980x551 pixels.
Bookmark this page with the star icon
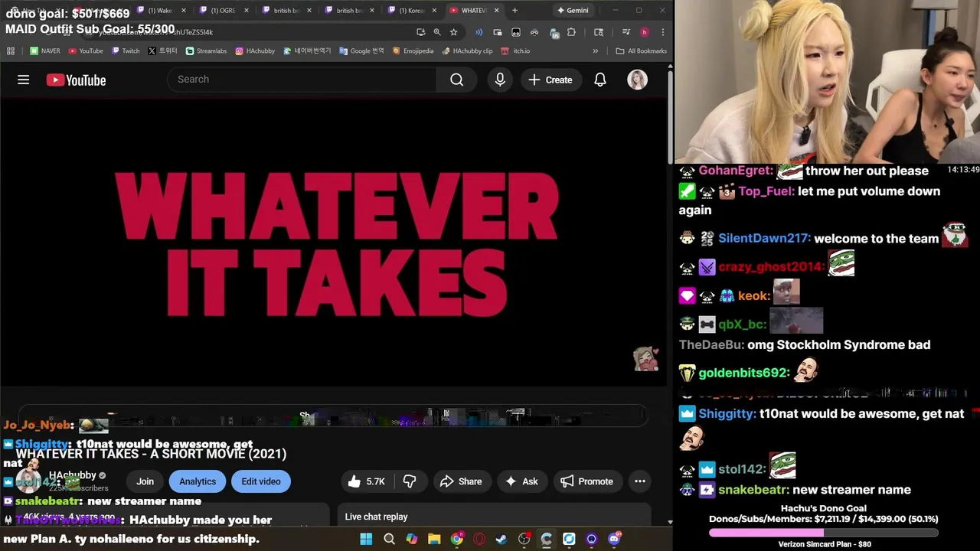[x=453, y=32]
